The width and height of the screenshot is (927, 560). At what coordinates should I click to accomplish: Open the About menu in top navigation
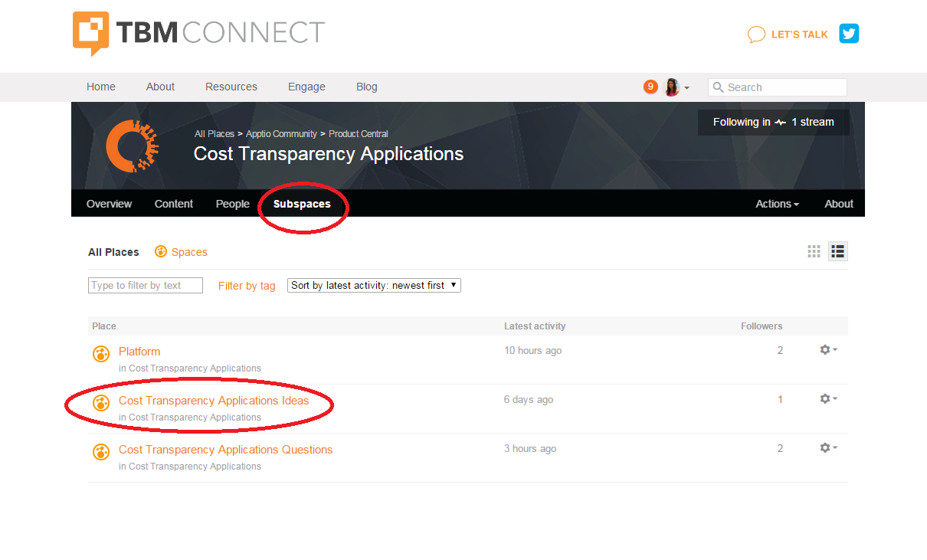[160, 87]
